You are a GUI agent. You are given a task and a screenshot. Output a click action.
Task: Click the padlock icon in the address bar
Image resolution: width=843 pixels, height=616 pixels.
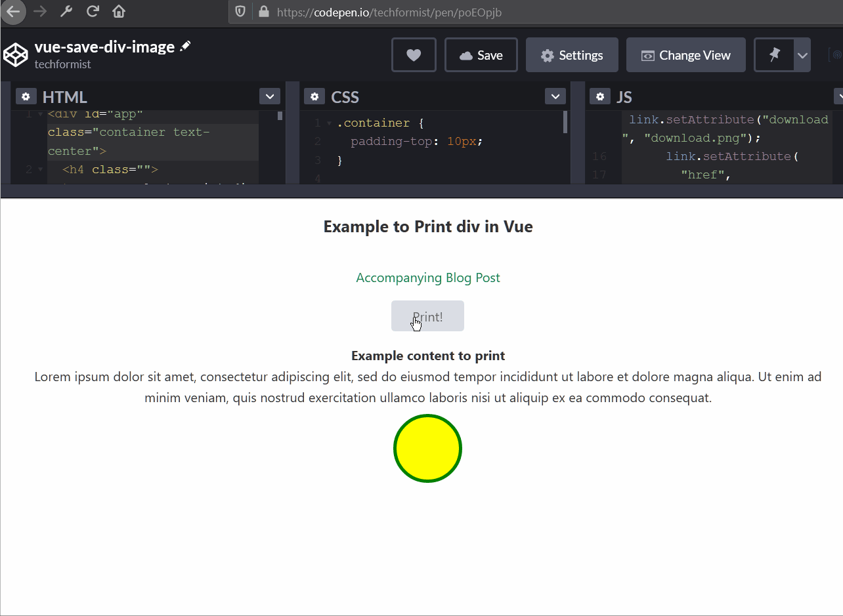coord(264,12)
